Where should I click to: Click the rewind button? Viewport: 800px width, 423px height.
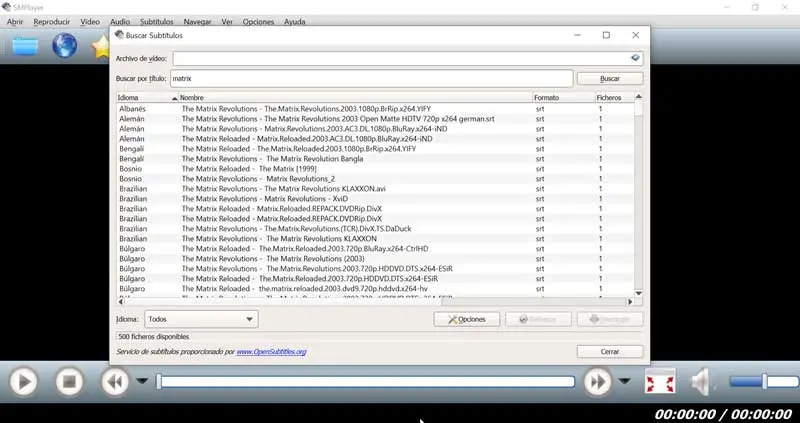coord(115,382)
